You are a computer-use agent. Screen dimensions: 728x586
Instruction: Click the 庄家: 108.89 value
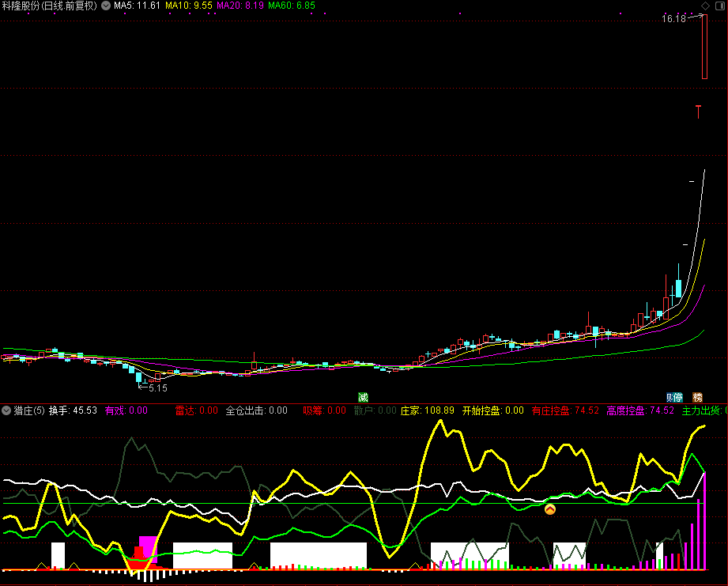pyautogui.click(x=428, y=410)
